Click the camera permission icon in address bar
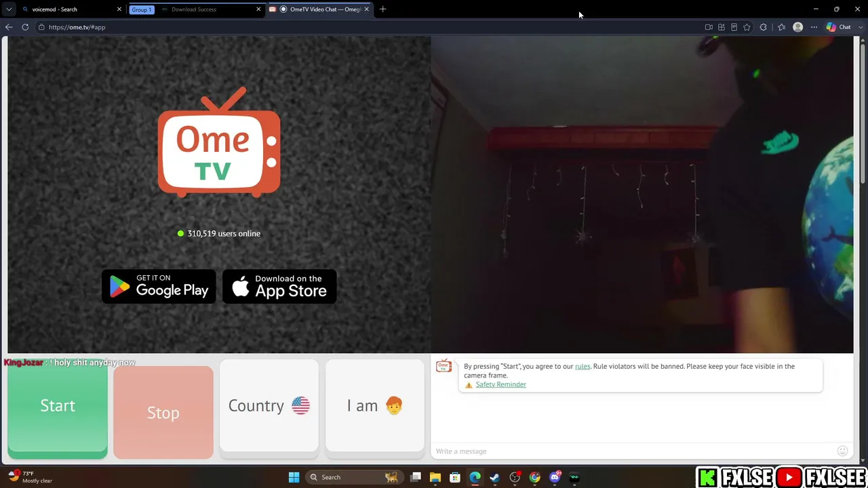Viewport: 868px width, 488px height. tap(709, 27)
